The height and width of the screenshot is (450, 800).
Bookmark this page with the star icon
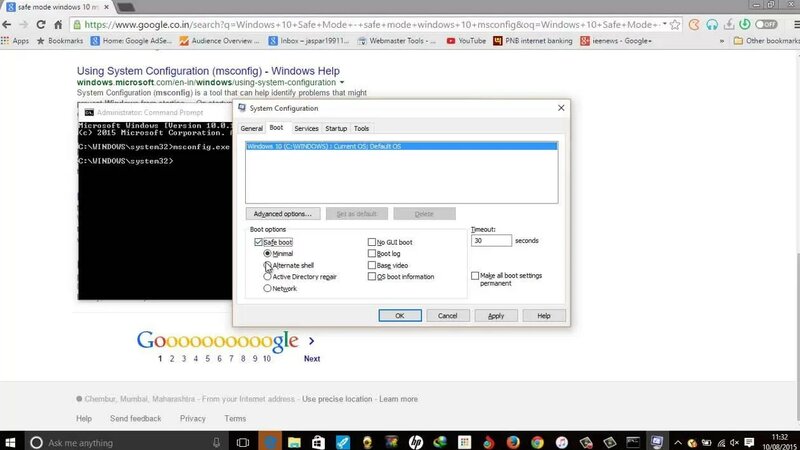674,24
